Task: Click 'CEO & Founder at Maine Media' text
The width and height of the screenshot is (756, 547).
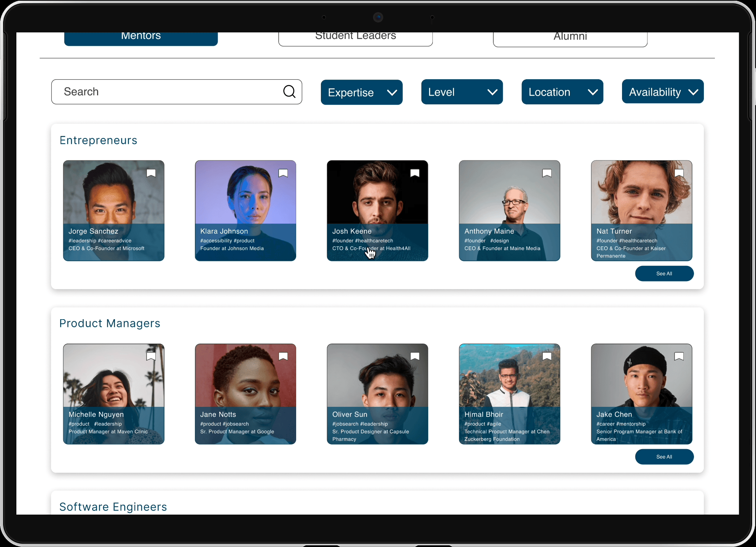Action: (x=502, y=248)
